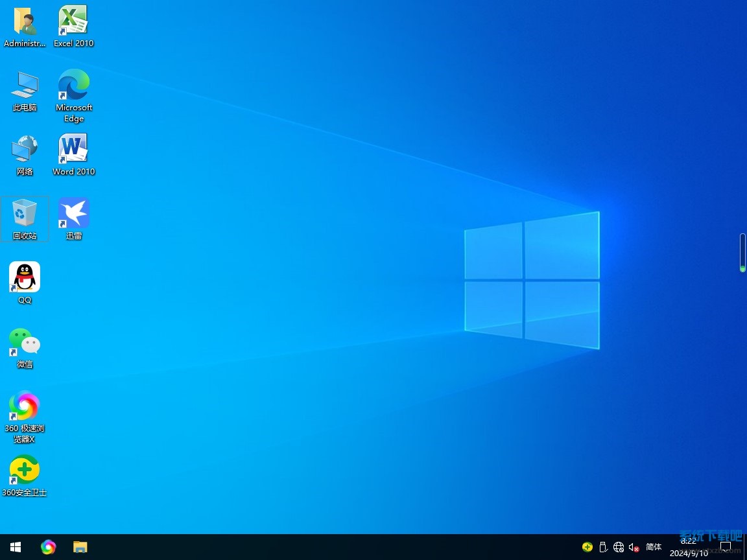Screen dimensions: 747x560
Task: Open File Explorer from the taskbar
Action: tap(80, 547)
